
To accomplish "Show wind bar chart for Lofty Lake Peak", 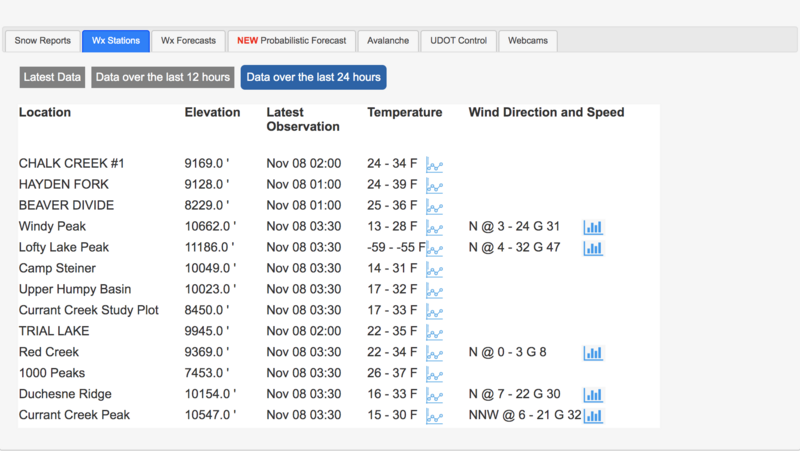I will [x=593, y=248].
